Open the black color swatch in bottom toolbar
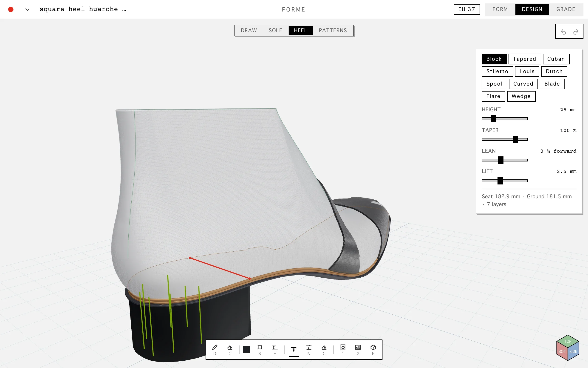 [246, 350]
